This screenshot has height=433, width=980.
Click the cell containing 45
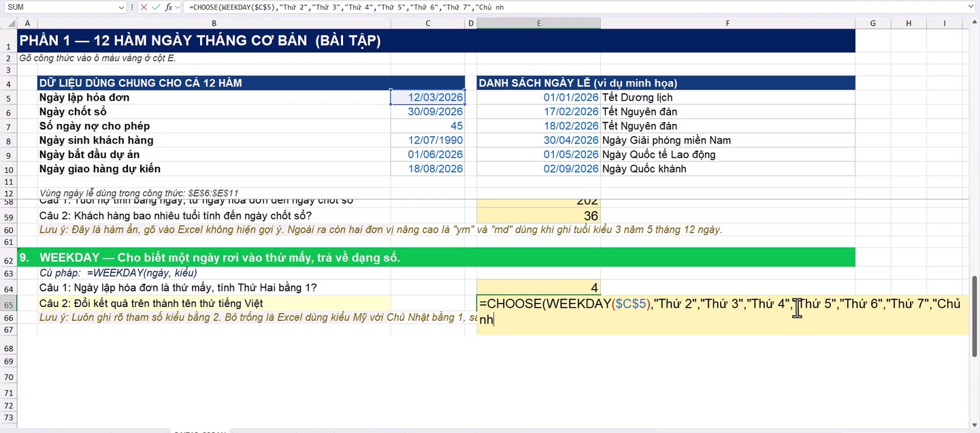[428, 126]
